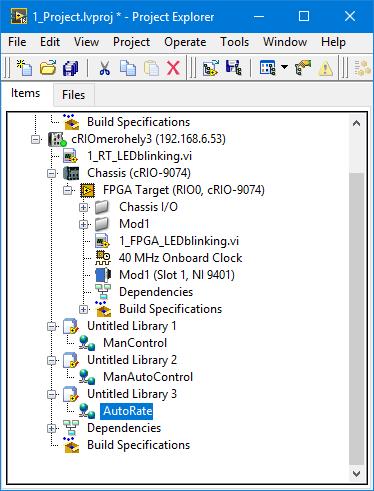The width and height of the screenshot is (374, 491).
Task: Collapse the FPGA Target node
Action: pyautogui.click(x=68, y=190)
